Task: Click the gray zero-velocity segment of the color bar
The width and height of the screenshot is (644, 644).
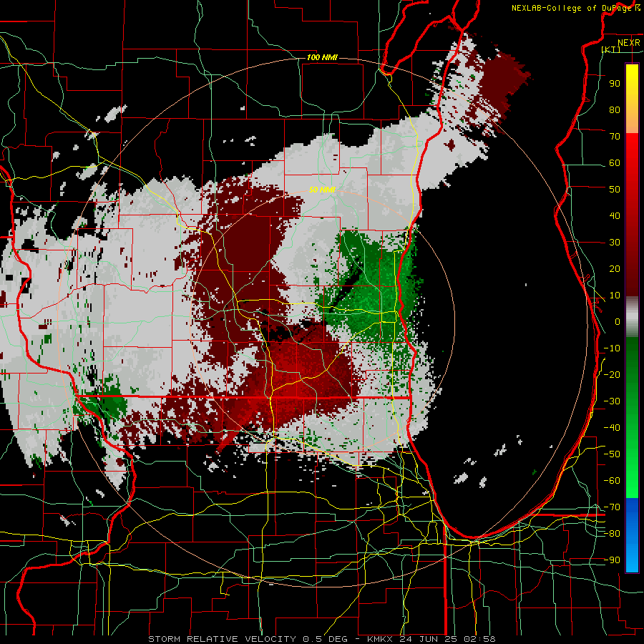Action: click(632, 317)
